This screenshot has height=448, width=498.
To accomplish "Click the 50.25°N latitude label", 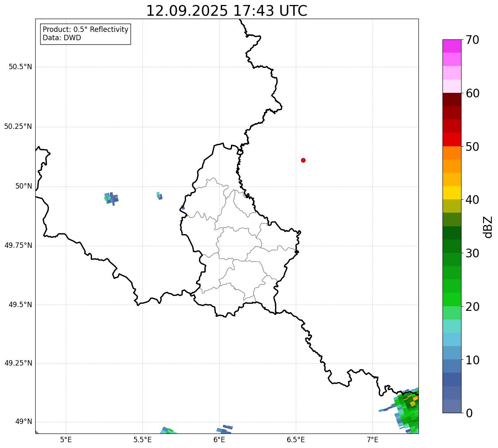I will (18, 127).
